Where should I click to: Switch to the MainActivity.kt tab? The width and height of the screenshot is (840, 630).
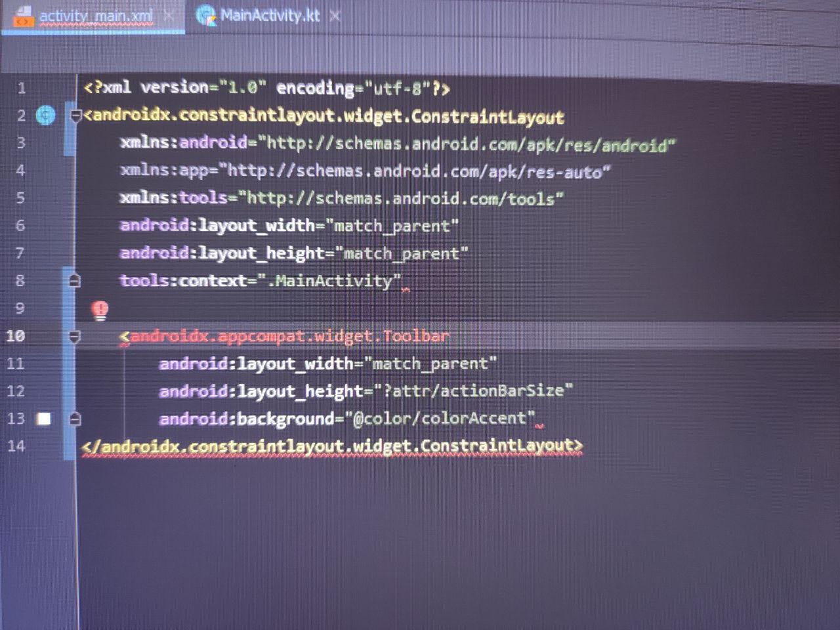[x=270, y=15]
